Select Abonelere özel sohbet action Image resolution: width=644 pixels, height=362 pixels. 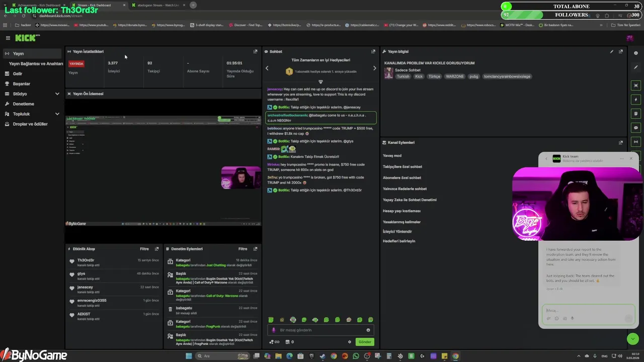click(402, 177)
